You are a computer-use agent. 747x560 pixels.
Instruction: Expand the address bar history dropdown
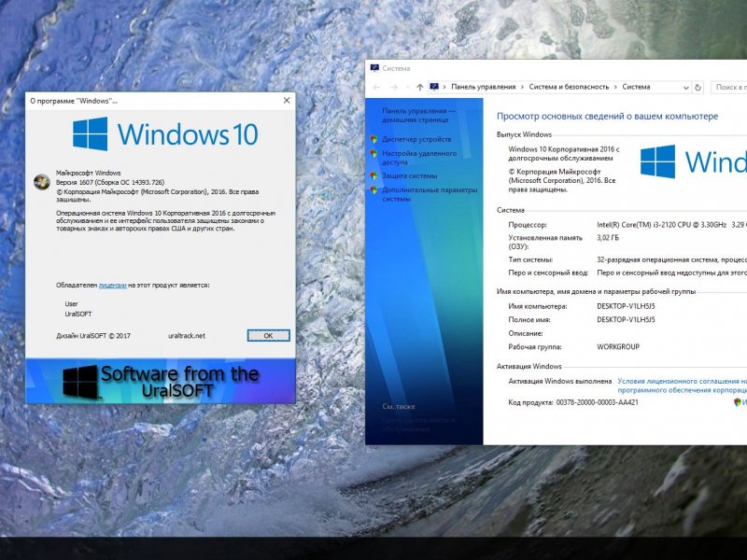click(x=685, y=88)
